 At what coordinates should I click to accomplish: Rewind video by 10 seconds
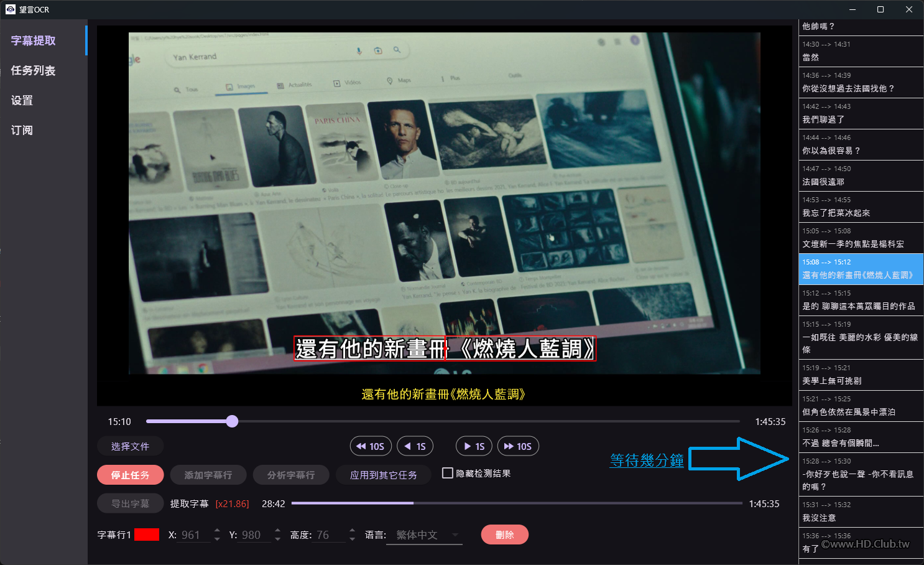click(369, 446)
